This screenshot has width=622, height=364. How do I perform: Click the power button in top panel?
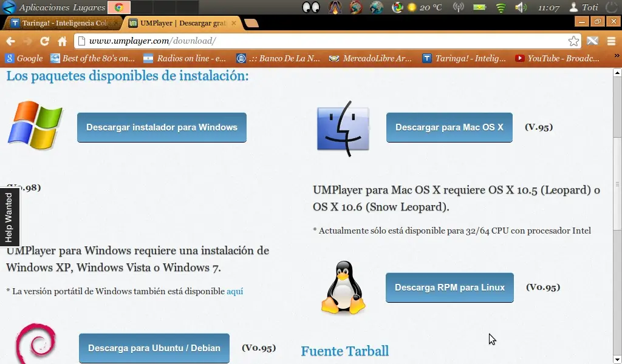(613, 7)
